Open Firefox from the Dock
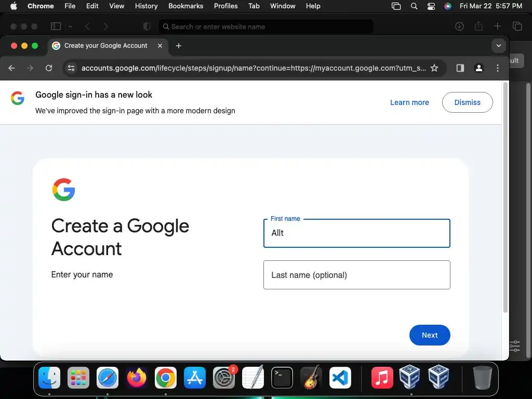The image size is (532, 399). tap(137, 378)
